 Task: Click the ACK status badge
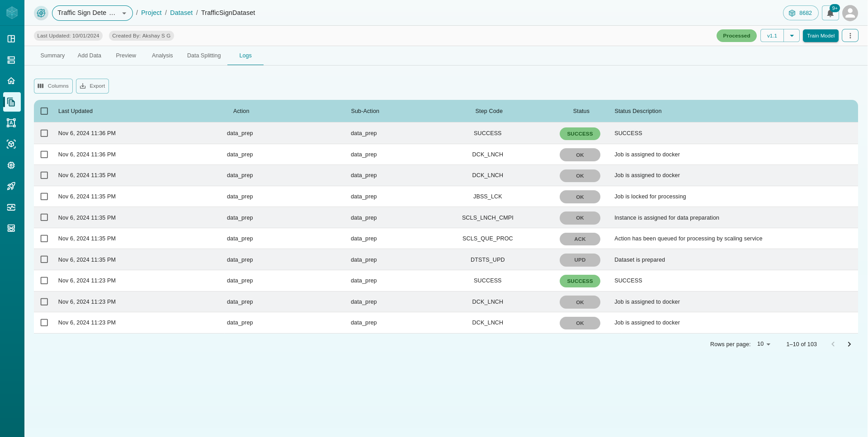[580, 239]
